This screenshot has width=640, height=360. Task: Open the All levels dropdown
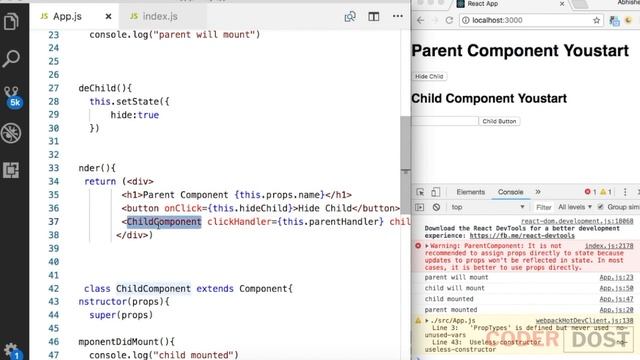coord(575,207)
